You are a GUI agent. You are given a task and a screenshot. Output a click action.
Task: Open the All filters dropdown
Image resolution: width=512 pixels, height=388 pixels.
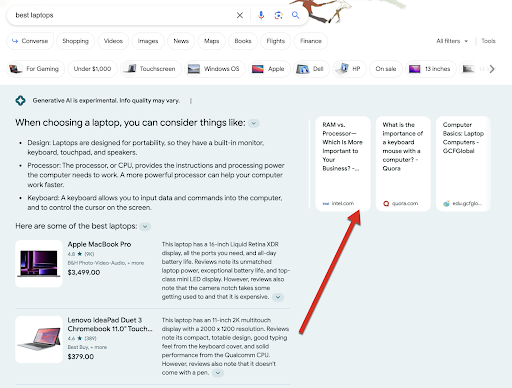click(x=452, y=41)
